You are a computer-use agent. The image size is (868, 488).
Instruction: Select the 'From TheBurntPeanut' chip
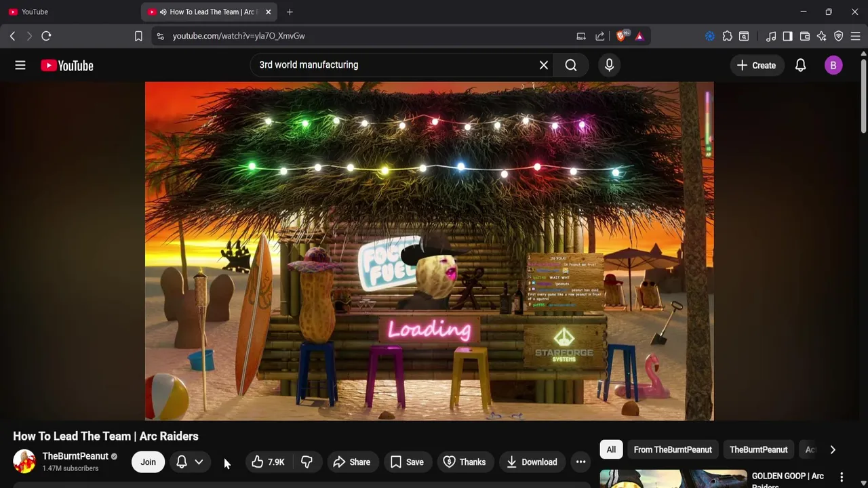point(673,449)
